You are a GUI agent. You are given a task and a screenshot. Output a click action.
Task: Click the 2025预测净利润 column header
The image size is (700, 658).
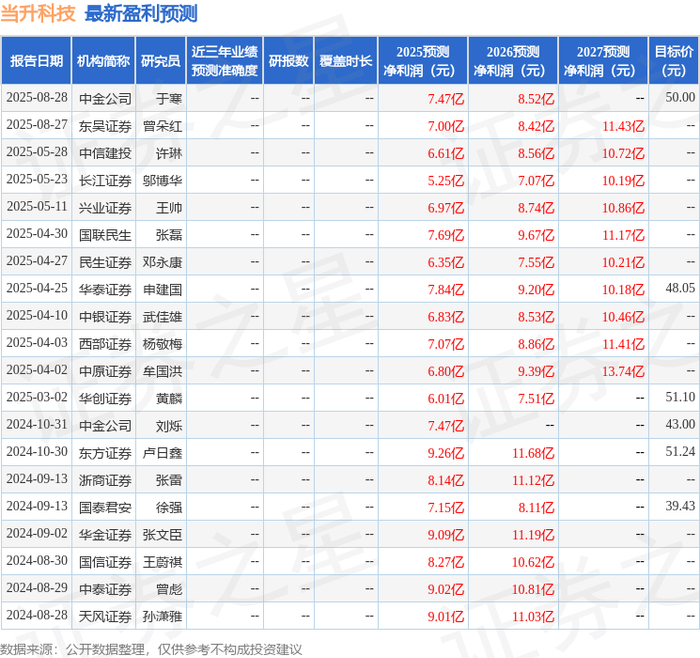coord(423,61)
